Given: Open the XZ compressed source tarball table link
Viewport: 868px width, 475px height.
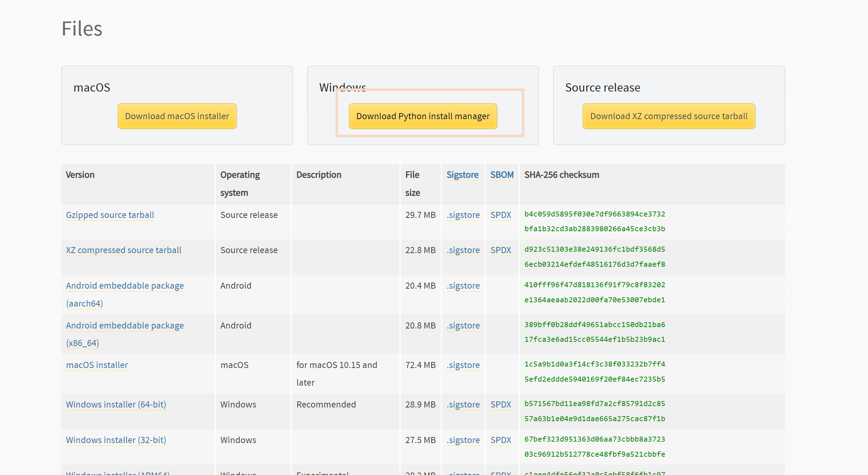Looking at the screenshot, I should point(123,250).
